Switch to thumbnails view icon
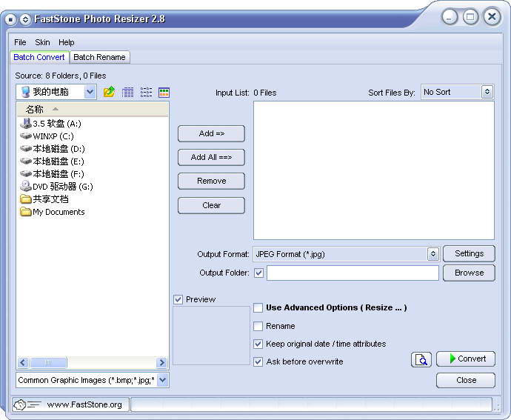The height and width of the screenshot is (420, 511). pyautogui.click(x=164, y=93)
